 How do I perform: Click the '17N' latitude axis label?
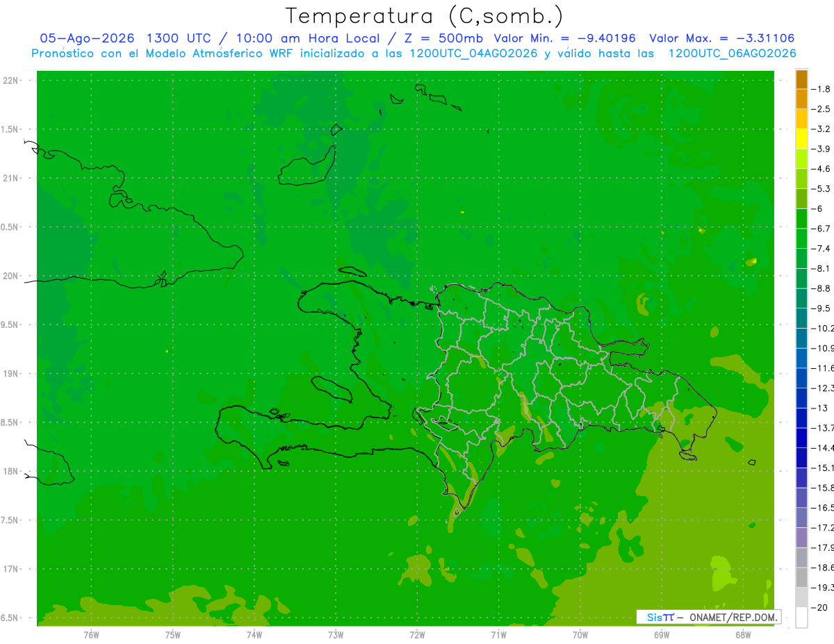(x=10, y=569)
